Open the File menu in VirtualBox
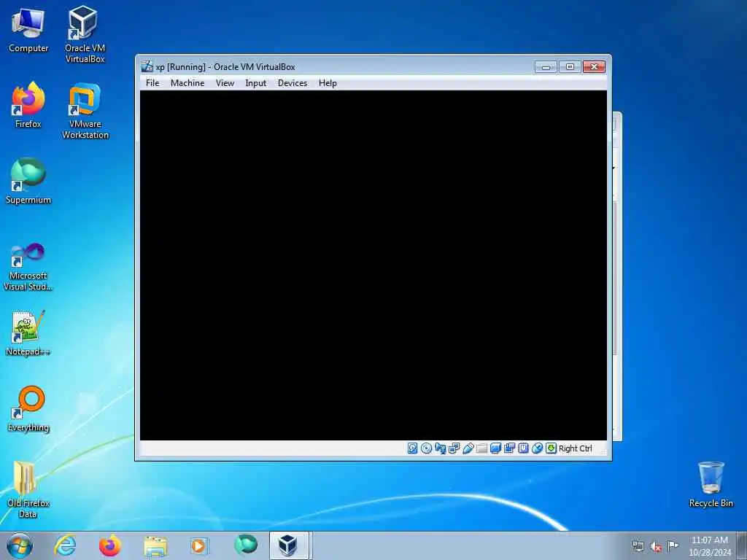Screen dimensions: 747x560 point(152,83)
